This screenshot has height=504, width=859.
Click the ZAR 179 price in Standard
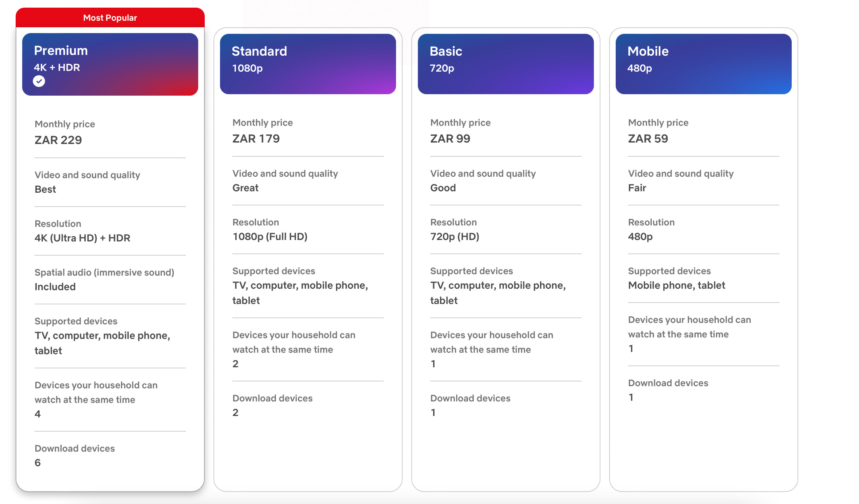[256, 139]
